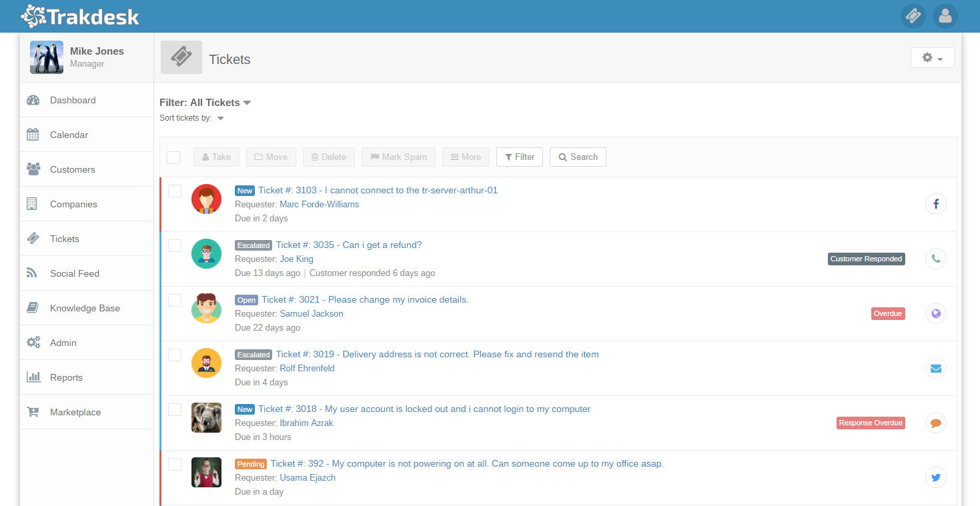Switch to the Dashboard section
Viewport: 980px width, 506px height.
(x=73, y=99)
